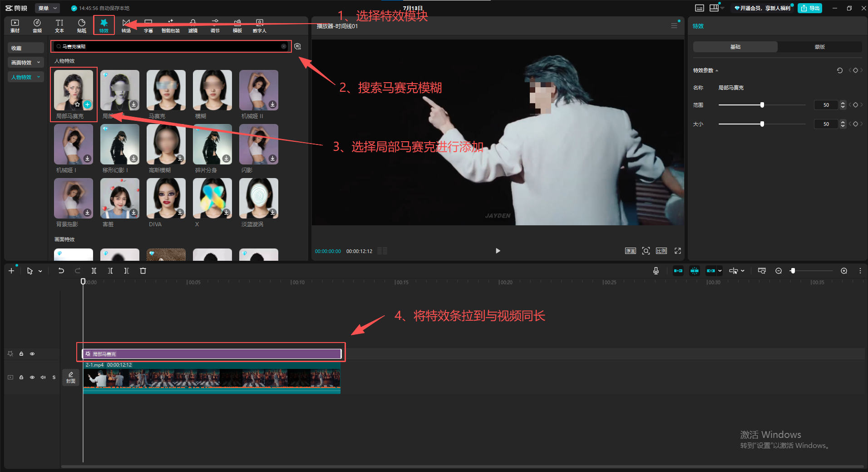Toggle preview-axis ruler icon in timeline toolbar
This screenshot has width=868, height=472.
[762, 271]
